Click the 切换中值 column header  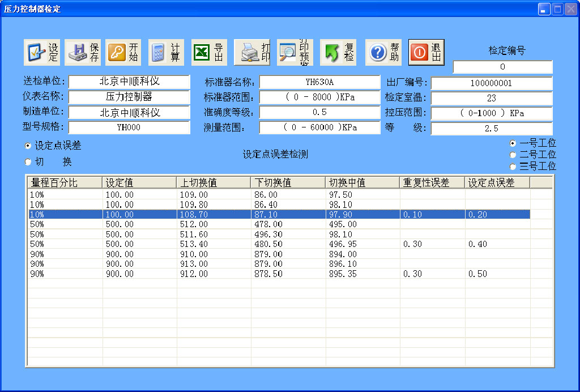pyautogui.click(x=363, y=182)
